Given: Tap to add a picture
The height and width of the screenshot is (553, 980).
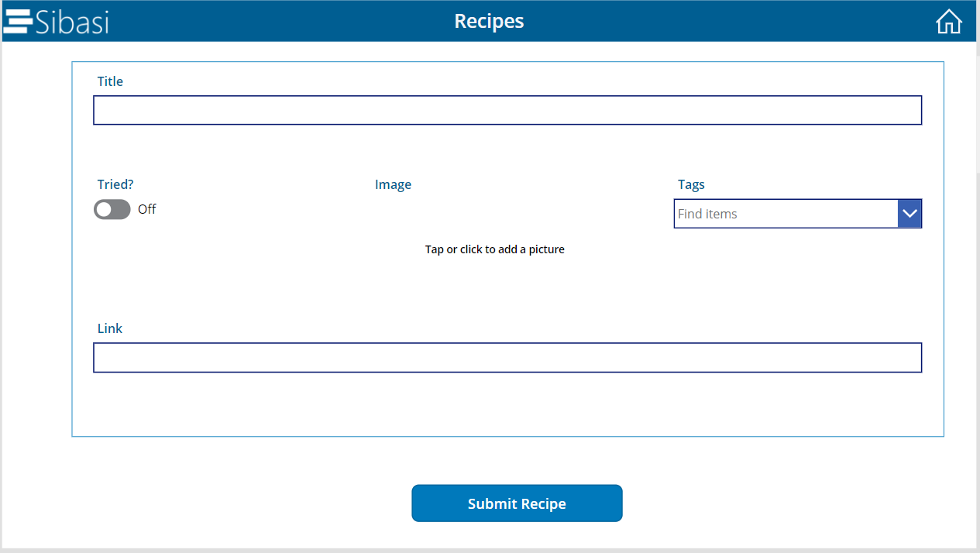Looking at the screenshot, I should click(x=495, y=249).
